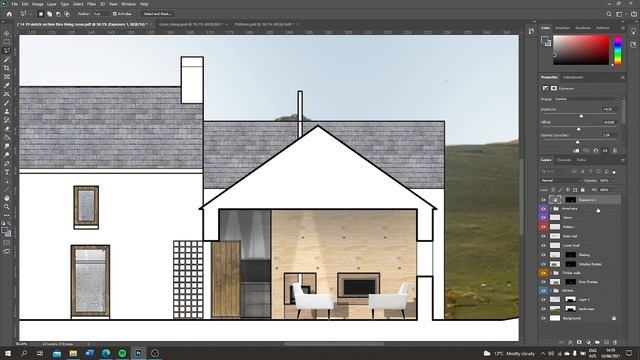Image resolution: width=640 pixels, height=360 pixels.
Task: Open the Preset dropdown in Properties
Action: point(586,99)
